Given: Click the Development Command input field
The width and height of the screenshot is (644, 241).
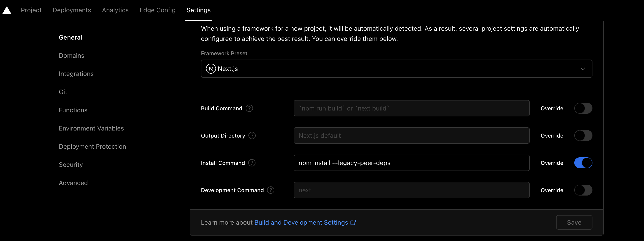Looking at the screenshot, I should coord(411,190).
